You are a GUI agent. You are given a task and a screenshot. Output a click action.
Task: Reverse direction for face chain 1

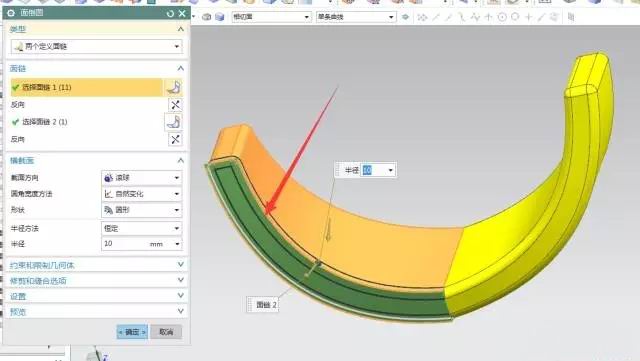(x=176, y=105)
